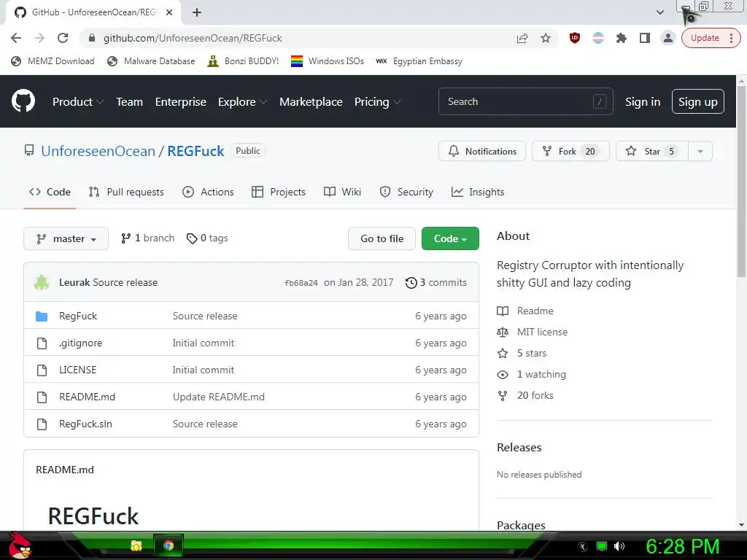Open the MEMZ Download bookmark
Screen dimensions: 747x560
point(53,61)
